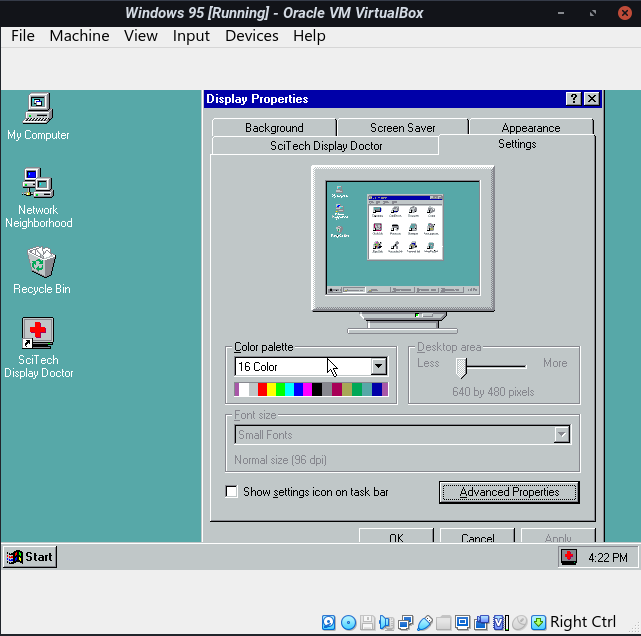Click the VirtualBox USB status icon
Screen dimensions: 641x636
pyautogui.click(x=424, y=623)
